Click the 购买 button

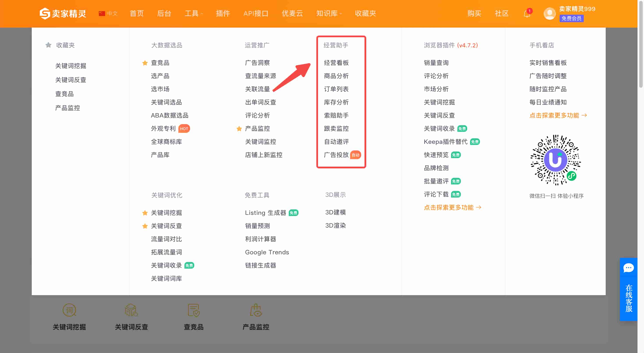point(474,14)
